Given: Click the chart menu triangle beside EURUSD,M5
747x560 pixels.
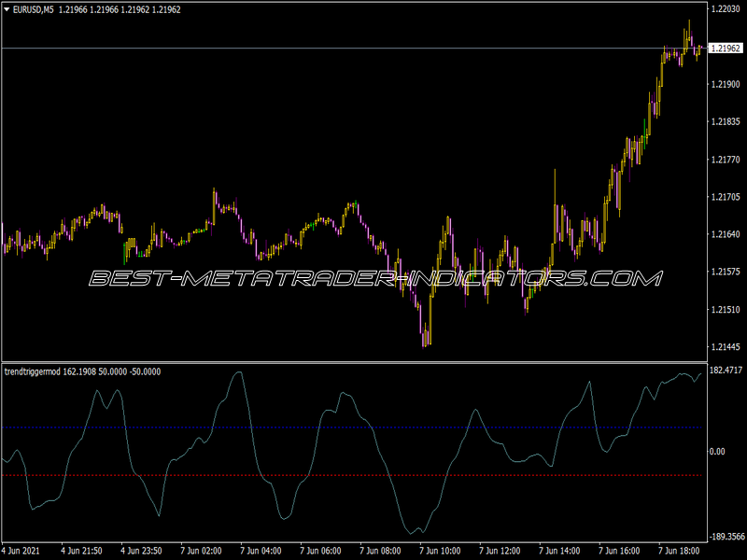Looking at the screenshot, I should (7, 9).
